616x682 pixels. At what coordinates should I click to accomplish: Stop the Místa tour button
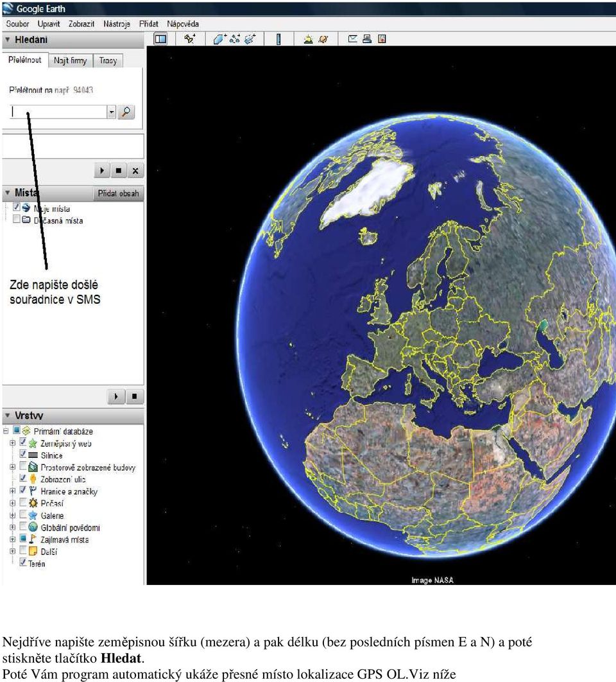(x=134, y=396)
